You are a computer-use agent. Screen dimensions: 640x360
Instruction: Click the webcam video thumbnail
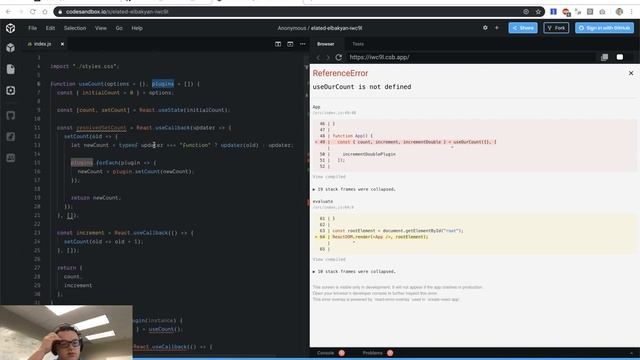66,332
